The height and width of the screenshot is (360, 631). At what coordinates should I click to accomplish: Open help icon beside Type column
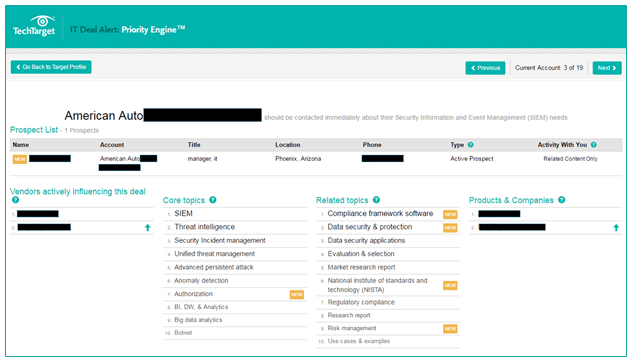coord(470,145)
